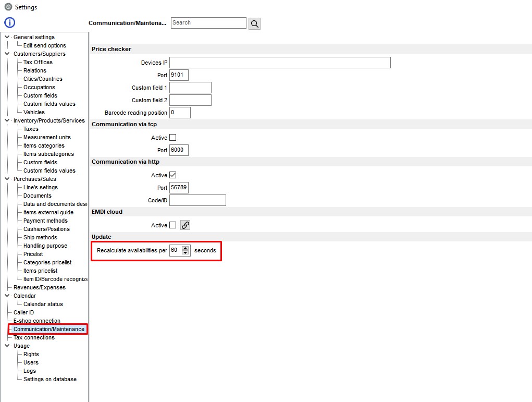This screenshot has height=402, width=532.
Task: Click inside the Search box
Action: (x=208, y=23)
